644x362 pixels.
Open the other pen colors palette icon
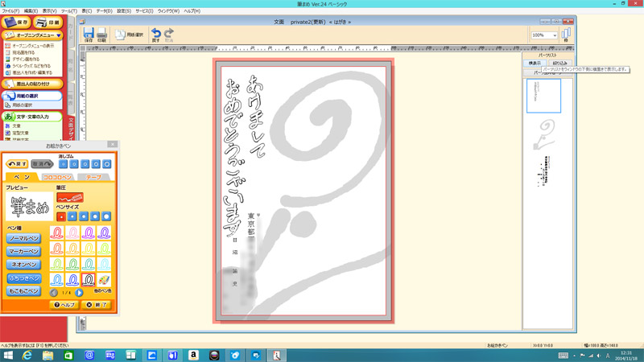pyautogui.click(x=103, y=279)
